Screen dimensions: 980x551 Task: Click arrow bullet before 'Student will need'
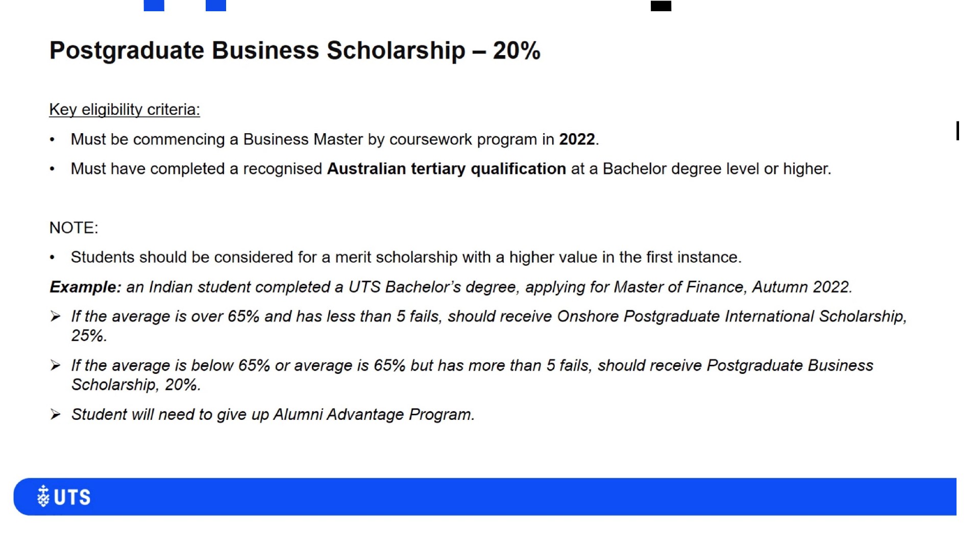56,414
